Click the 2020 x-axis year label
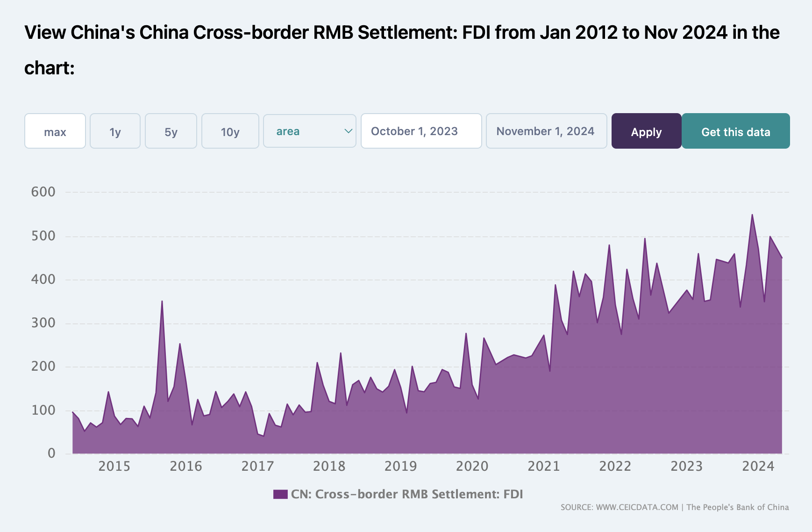 472,466
